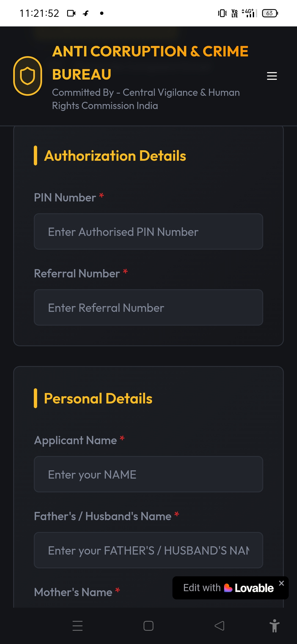Tap the Central Vigilance subtitle text
297x644 pixels.
pyautogui.click(x=146, y=99)
